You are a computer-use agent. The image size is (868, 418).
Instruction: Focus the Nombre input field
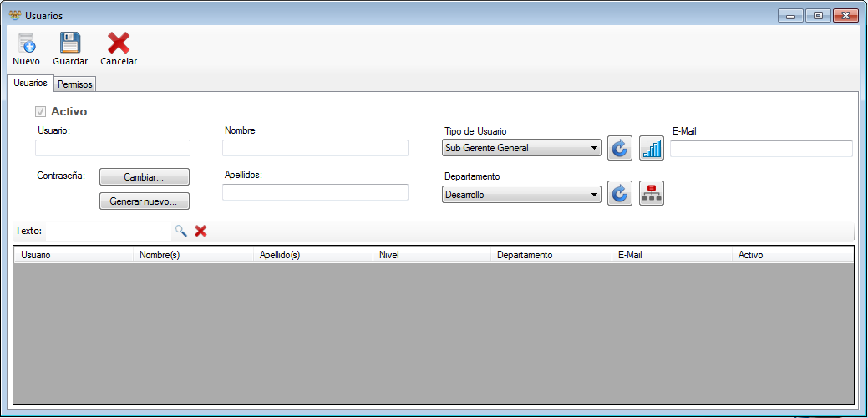pyautogui.click(x=315, y=148)
